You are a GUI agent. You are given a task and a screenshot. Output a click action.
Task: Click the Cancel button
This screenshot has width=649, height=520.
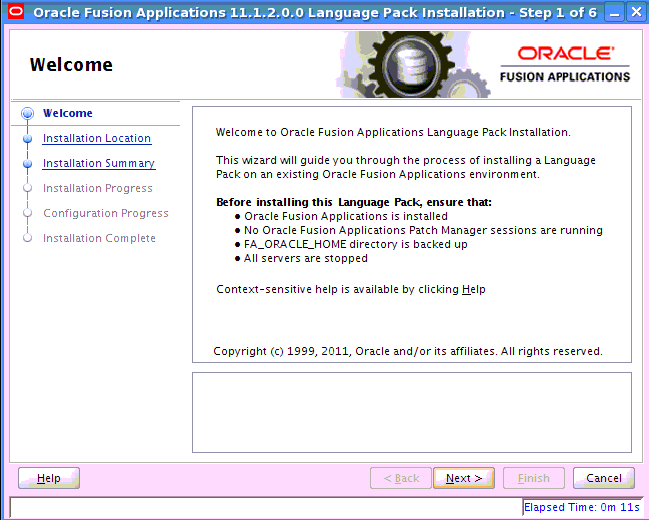[x=603, y=478]
